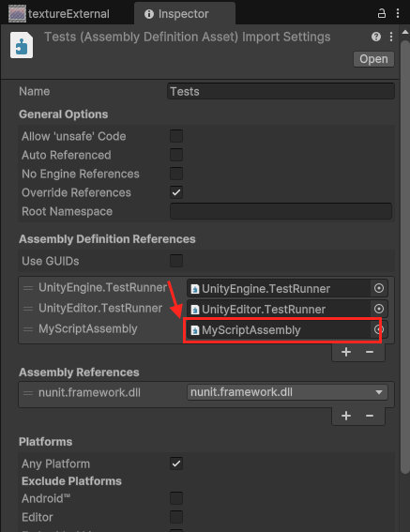Check the Android exclude platform checkbox

tap(176, 498)
